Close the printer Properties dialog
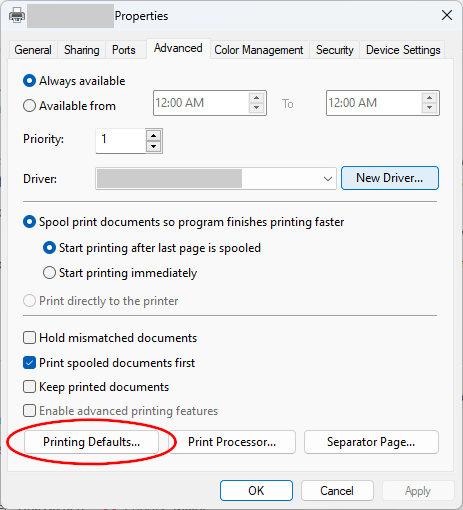The image size is (463, 510). pos(447,15)
